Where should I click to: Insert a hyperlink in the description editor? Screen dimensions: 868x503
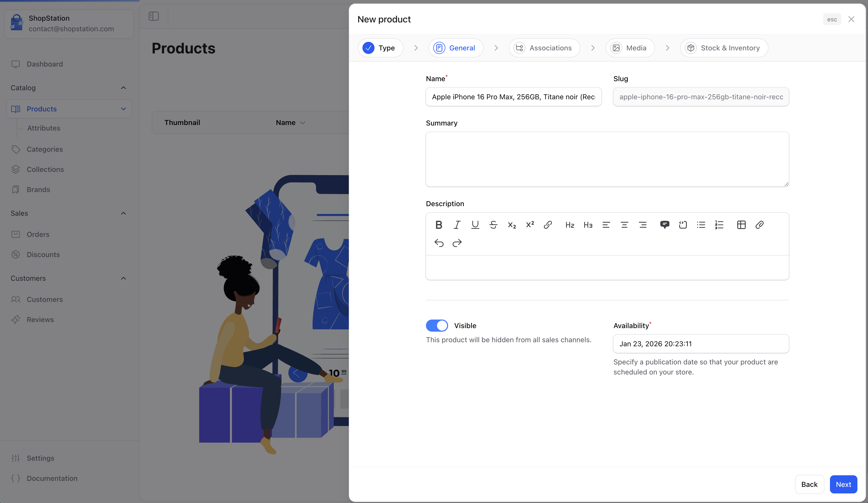click(x=548, y=225)
